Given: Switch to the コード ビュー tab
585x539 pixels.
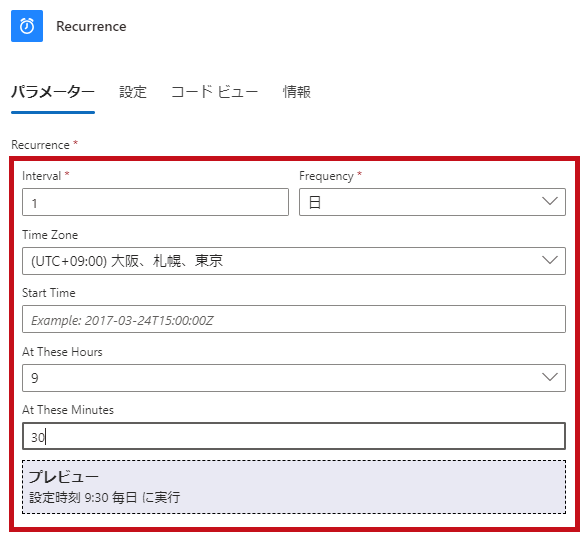Looking at the screenshot, I should [215, 92].
